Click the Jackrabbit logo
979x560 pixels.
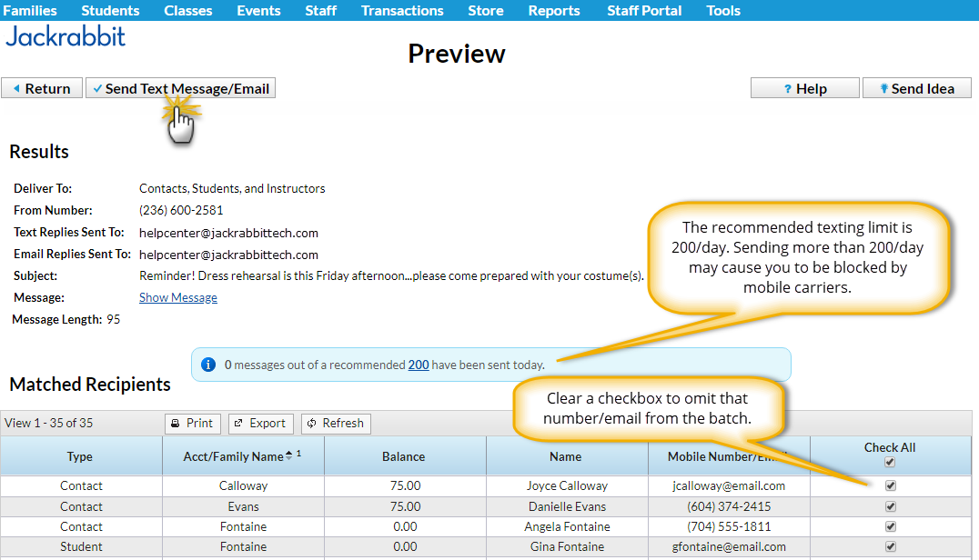(x=66, y=36)
